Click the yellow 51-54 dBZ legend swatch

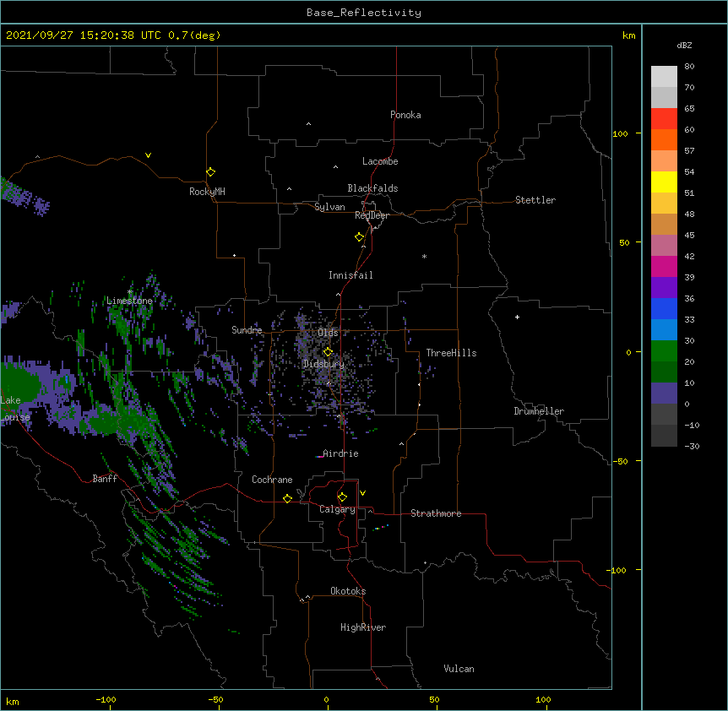pos(664,182)
